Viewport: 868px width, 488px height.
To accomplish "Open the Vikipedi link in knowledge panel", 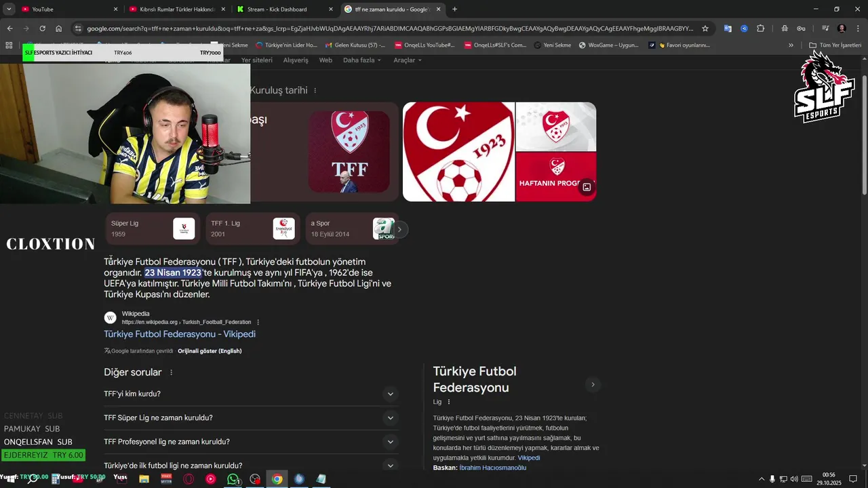I will tap(529, 458).
